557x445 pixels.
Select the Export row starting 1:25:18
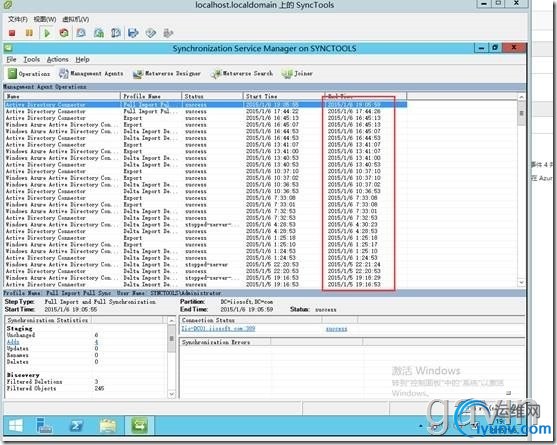tap(205, 238)
